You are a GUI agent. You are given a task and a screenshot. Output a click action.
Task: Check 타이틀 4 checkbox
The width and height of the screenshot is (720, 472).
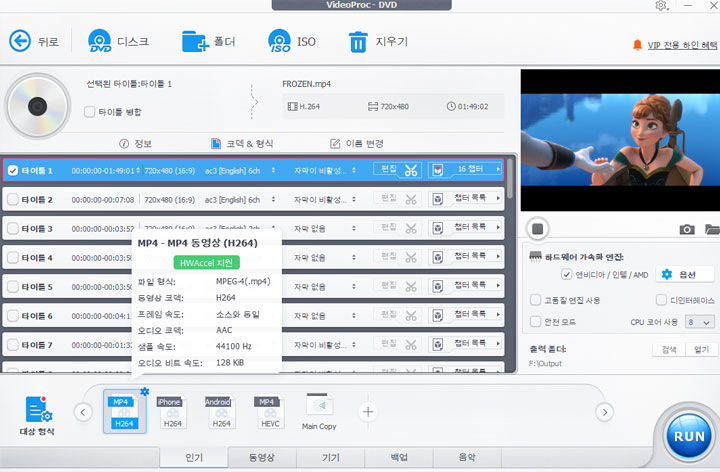pyautogui.click(x=13, y=258)
